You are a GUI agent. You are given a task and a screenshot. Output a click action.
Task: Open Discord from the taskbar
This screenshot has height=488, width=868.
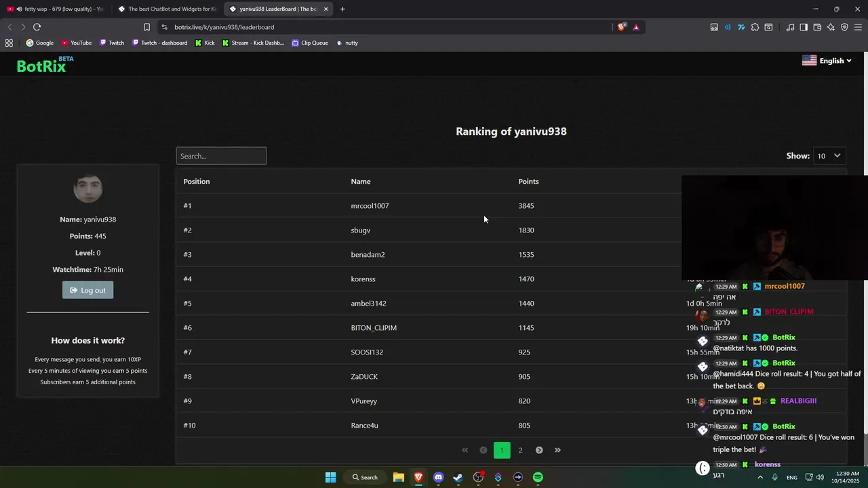[438, 477]
